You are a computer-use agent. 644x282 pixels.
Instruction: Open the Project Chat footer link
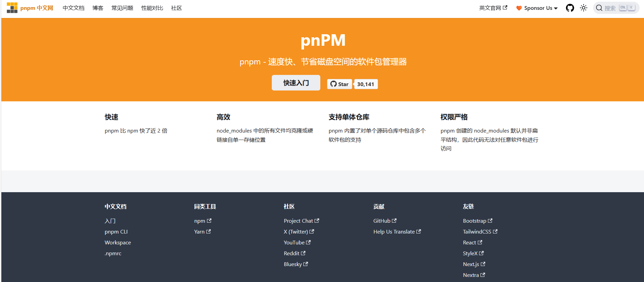(x=301, y=221)
